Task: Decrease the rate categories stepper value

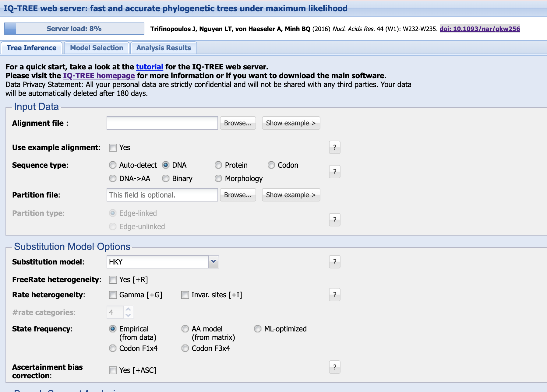Action: (128, 316)
